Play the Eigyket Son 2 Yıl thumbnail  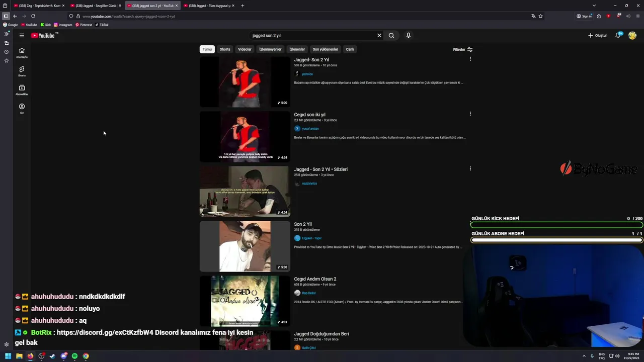245,246
